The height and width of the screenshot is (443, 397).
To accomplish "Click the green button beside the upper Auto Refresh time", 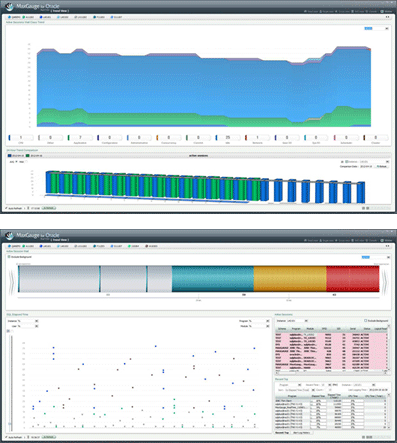I will (x=49, y=208).
